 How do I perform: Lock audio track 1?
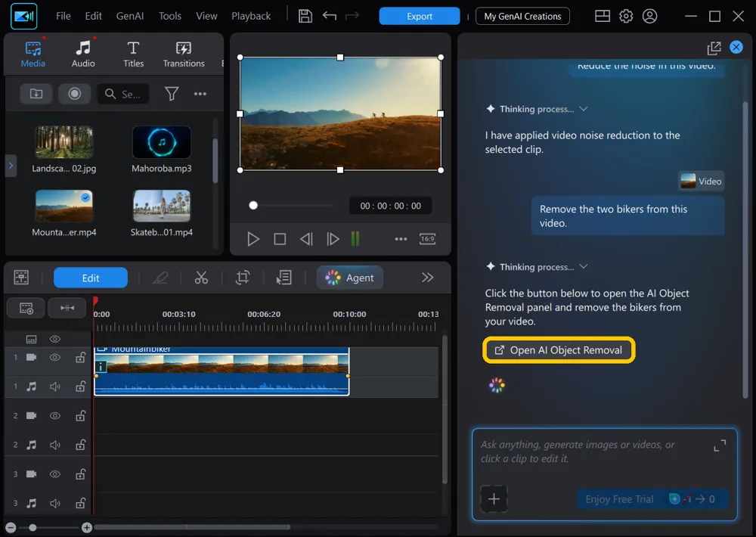point(81,386)
